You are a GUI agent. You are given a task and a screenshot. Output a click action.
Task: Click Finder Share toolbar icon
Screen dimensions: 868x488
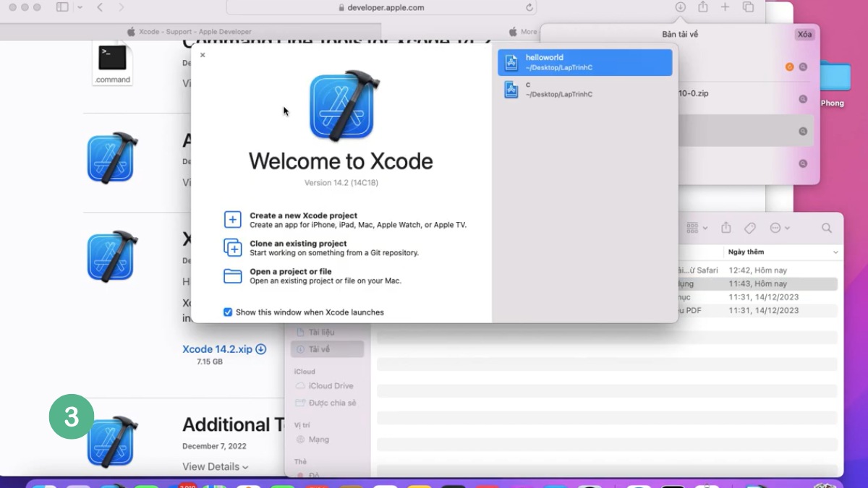coord(726,228)
